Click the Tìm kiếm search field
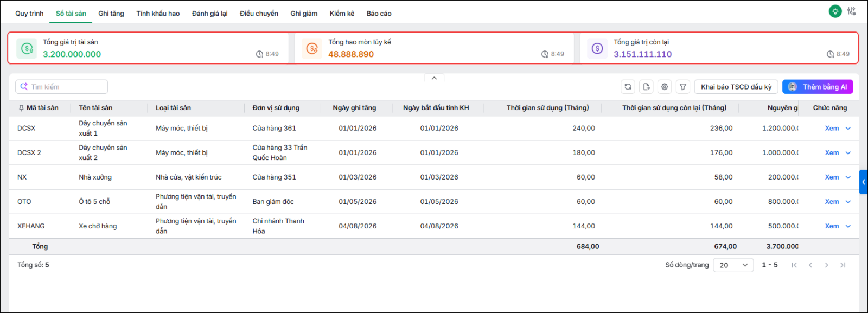The width and height of the screenshot is (868, 313). point(62,87)
